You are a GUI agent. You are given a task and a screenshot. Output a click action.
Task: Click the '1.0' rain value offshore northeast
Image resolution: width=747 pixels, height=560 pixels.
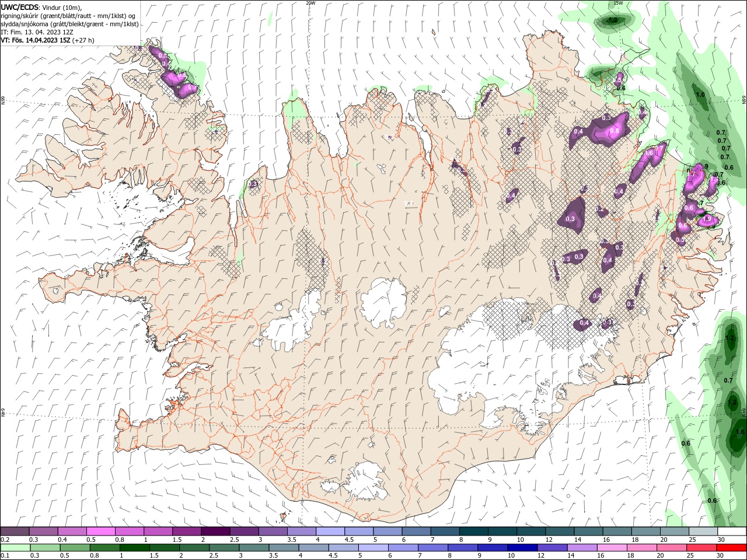click(700, 94)
